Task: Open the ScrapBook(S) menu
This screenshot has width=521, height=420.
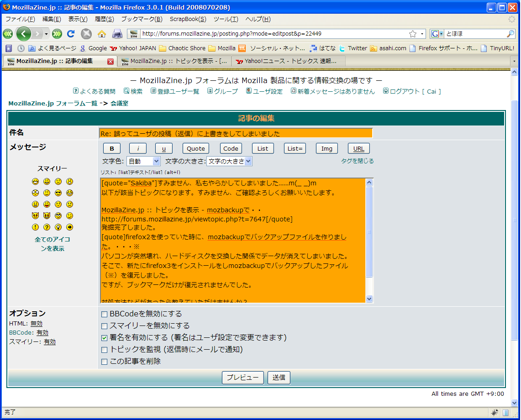Action: 188,19
